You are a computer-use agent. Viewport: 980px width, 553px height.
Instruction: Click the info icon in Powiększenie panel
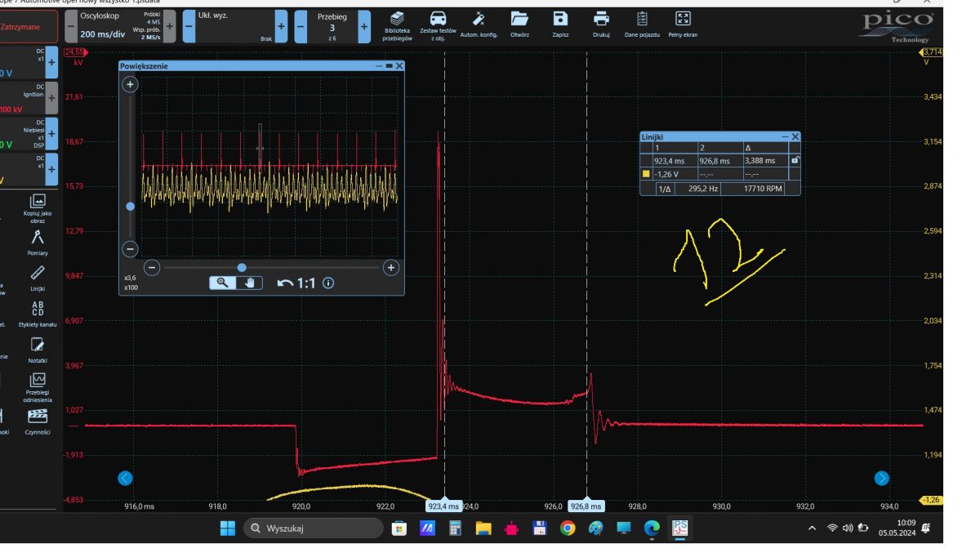[327, 283]
